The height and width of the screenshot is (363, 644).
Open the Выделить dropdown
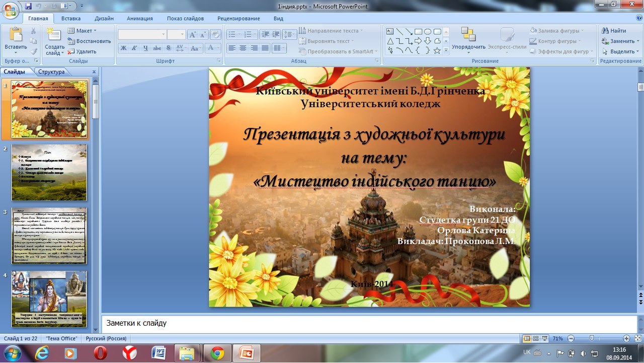(x=620, y=51)
